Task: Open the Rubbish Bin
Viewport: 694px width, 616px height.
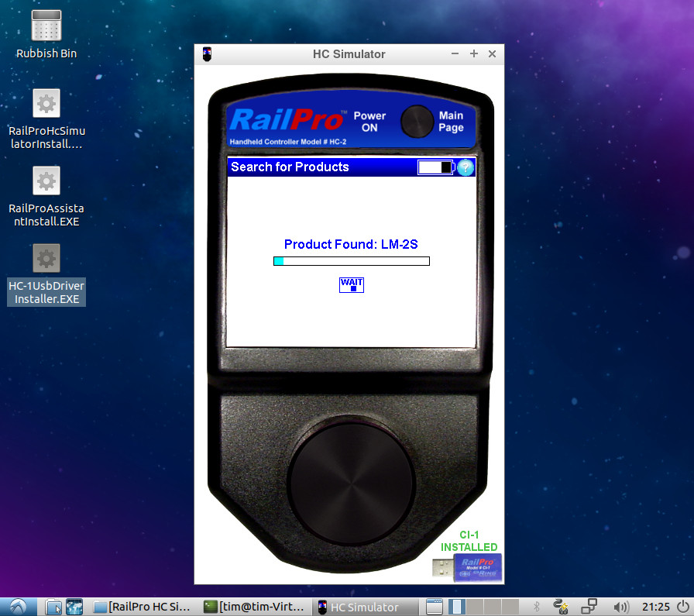Action: click(46, 33)
